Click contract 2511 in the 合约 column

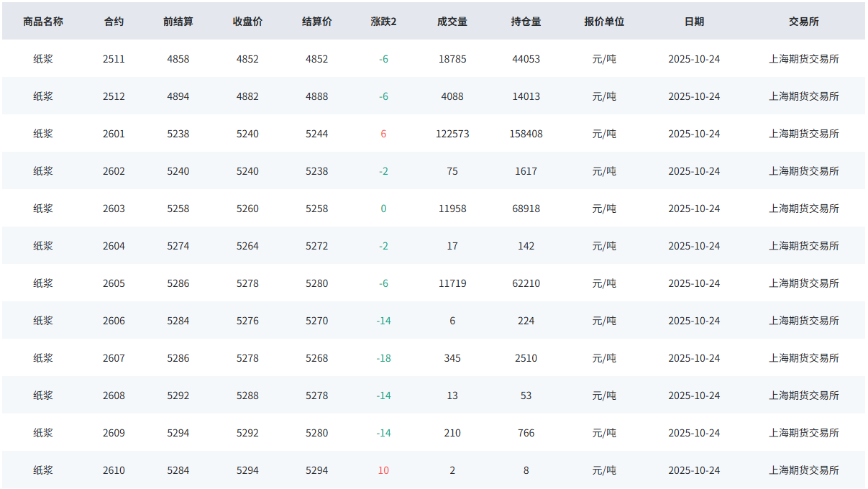pos(114,59)
